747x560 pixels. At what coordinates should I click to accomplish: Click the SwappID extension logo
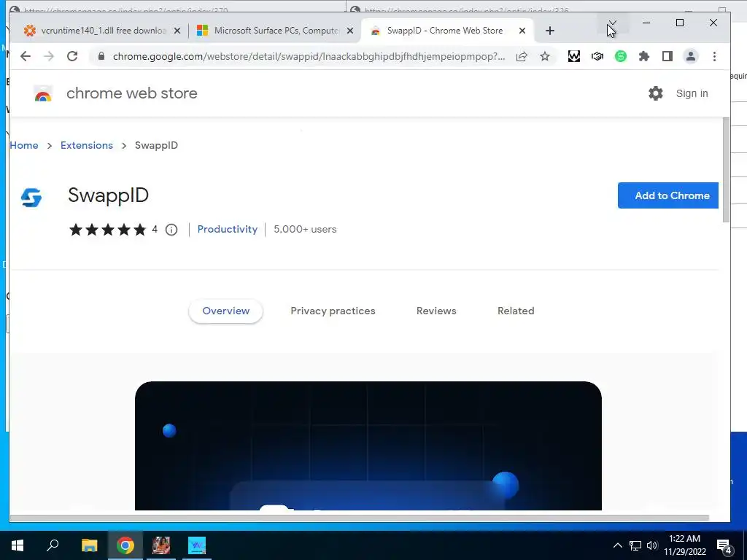31,197
